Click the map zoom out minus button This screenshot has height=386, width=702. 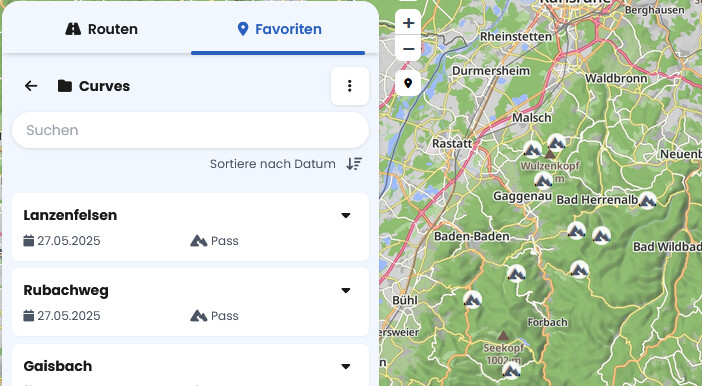point(408,48)
